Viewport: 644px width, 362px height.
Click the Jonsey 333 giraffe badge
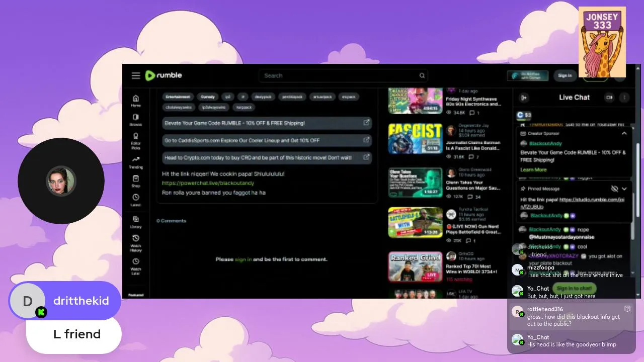[x=602, y=42]
